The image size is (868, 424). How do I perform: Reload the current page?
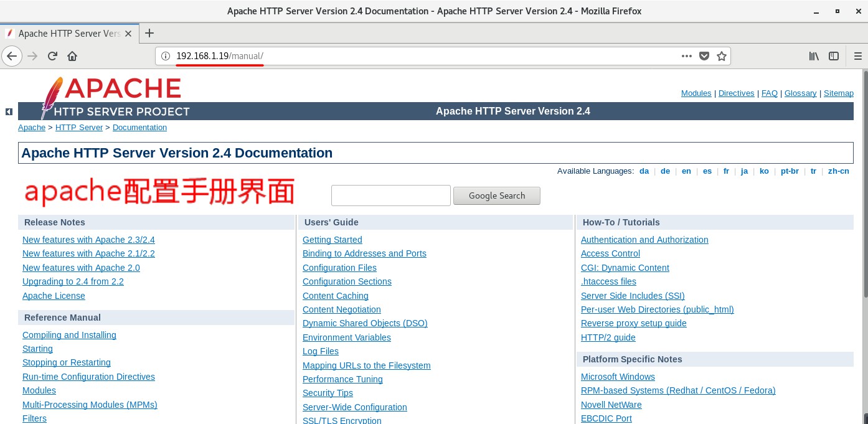pyautogui.click(x=52, y=56)
